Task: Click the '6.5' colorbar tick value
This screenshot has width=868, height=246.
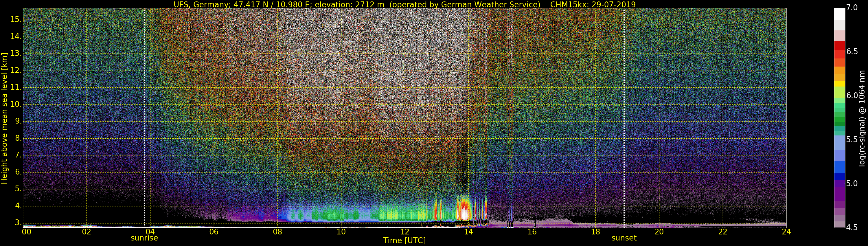Action: [852, 51]
